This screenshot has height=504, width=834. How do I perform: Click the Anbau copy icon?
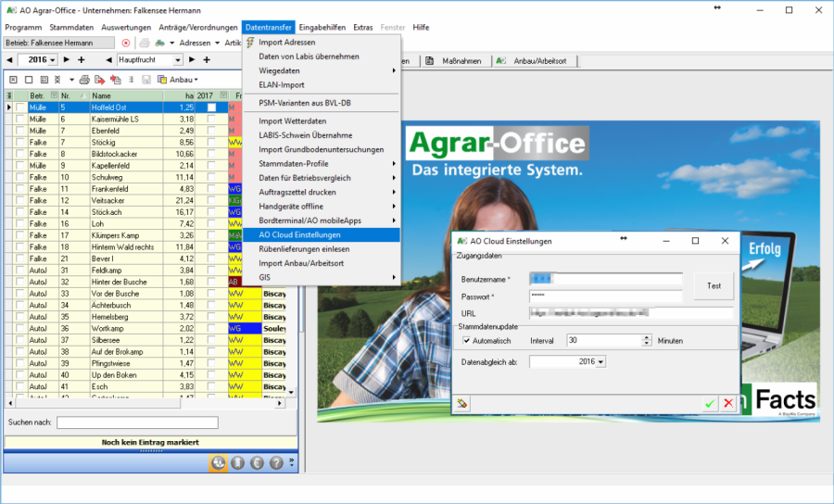click(162, 80)
